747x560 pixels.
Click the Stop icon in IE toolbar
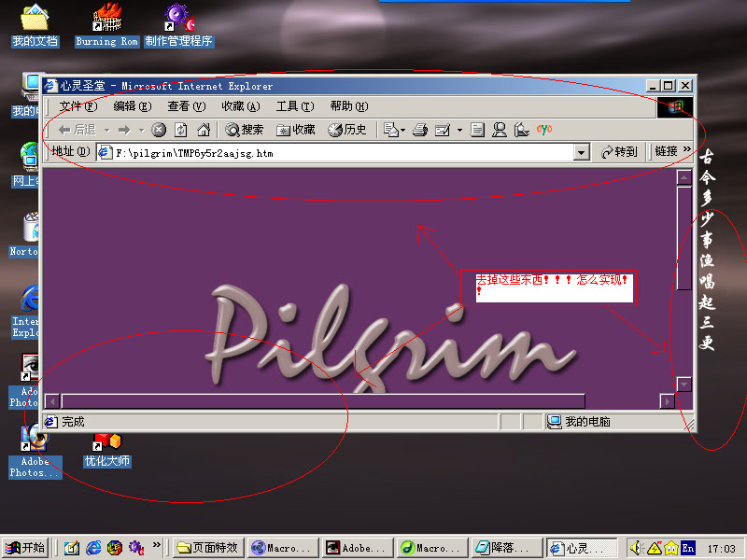(x=159, y=130)
